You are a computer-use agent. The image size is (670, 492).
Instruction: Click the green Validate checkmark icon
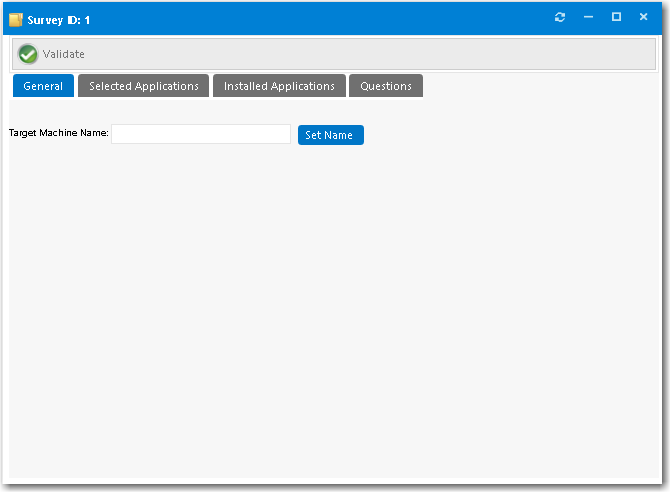click(28, 54)
